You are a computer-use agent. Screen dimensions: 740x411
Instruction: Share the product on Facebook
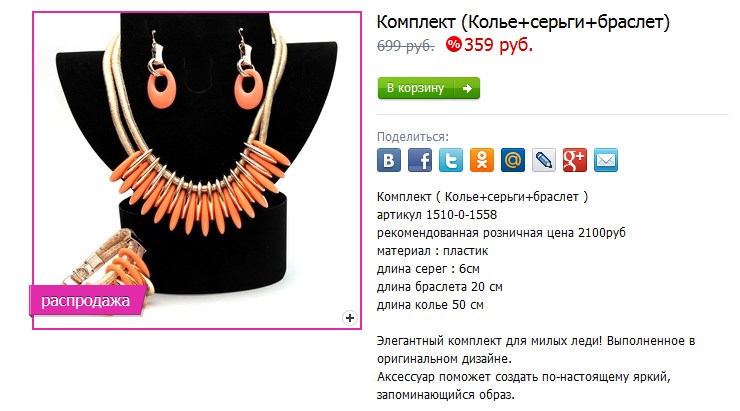click(420, 160)
